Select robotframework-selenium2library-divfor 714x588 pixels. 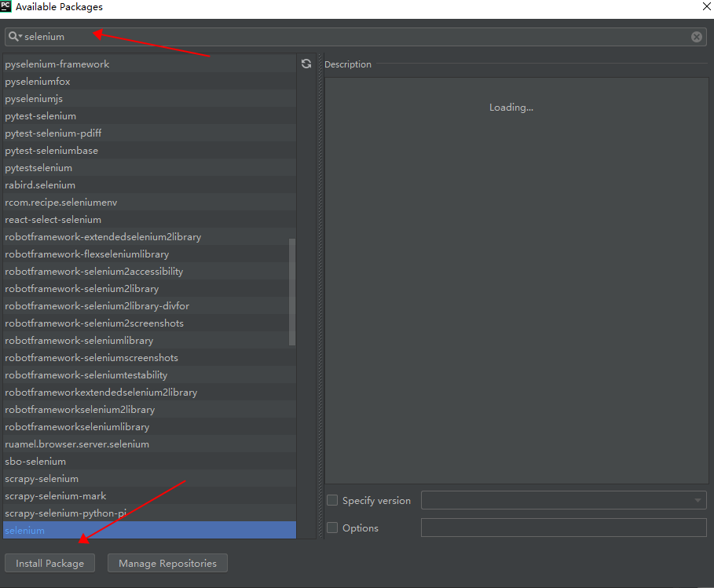pyautogui.click(x=149, y=306)
